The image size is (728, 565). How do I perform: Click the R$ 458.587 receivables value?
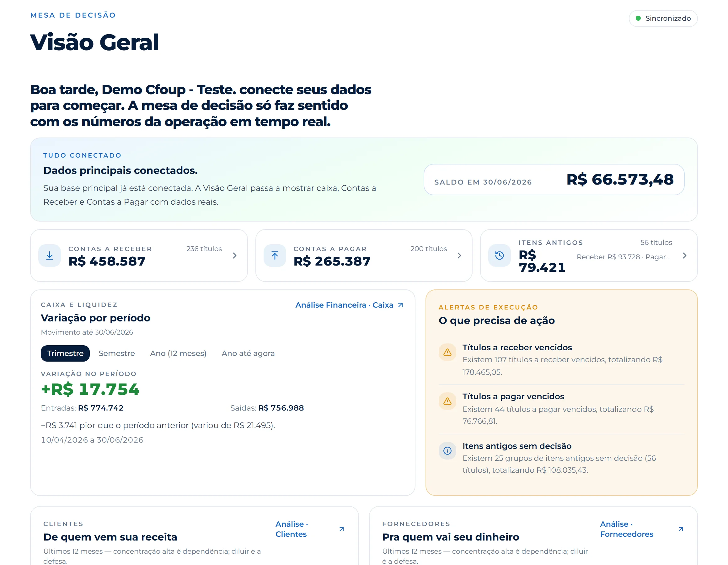[107, 261]
